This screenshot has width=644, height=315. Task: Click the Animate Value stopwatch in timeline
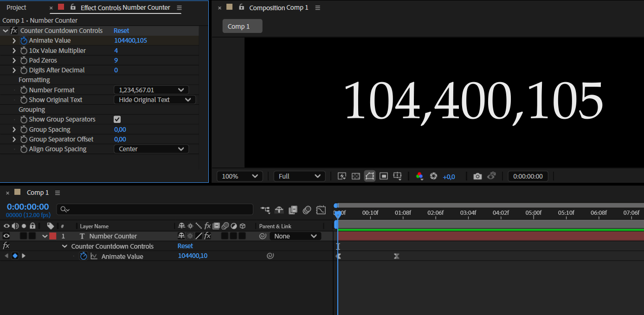click(84, 256)
